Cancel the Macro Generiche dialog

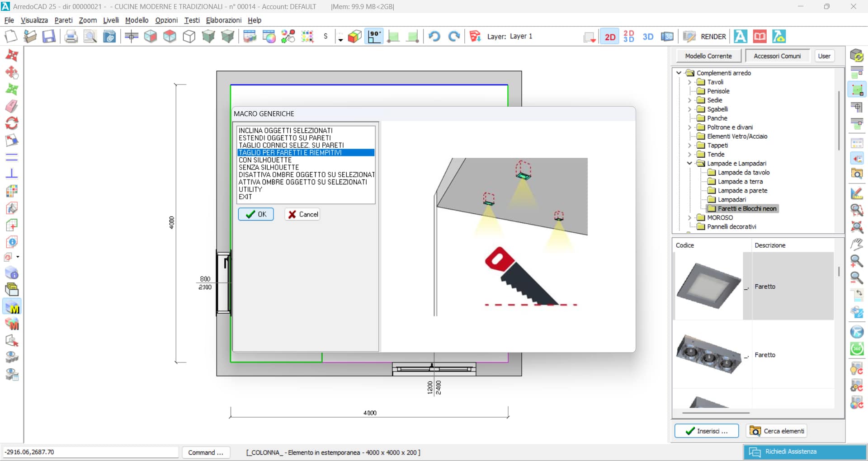(x=302, y=214)
